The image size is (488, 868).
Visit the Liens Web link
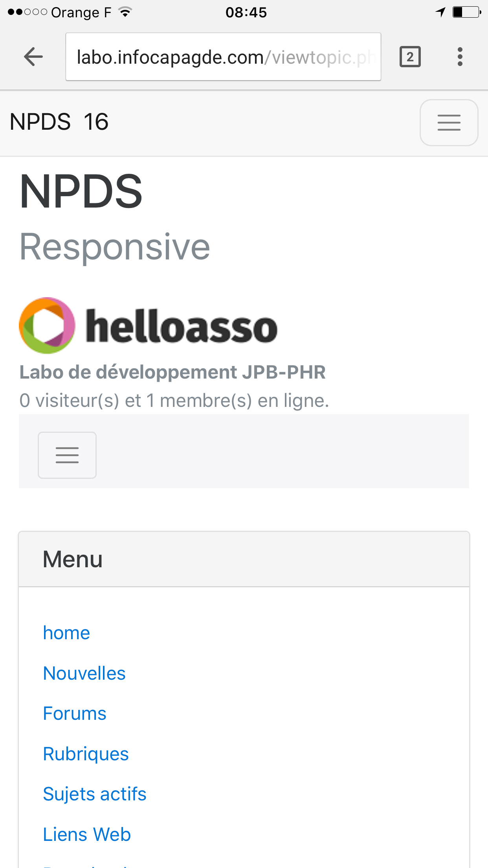click(87, 835)
